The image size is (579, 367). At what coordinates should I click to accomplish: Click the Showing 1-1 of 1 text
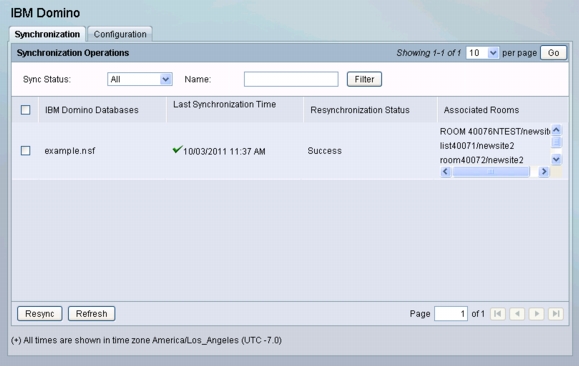tap(429, 53)
